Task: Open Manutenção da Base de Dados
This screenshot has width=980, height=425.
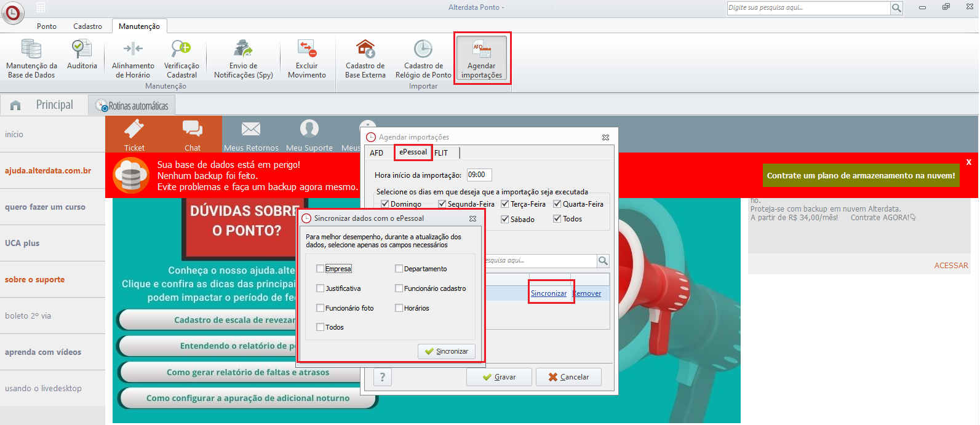Action: pyautogui.click(x=31, y=58)
